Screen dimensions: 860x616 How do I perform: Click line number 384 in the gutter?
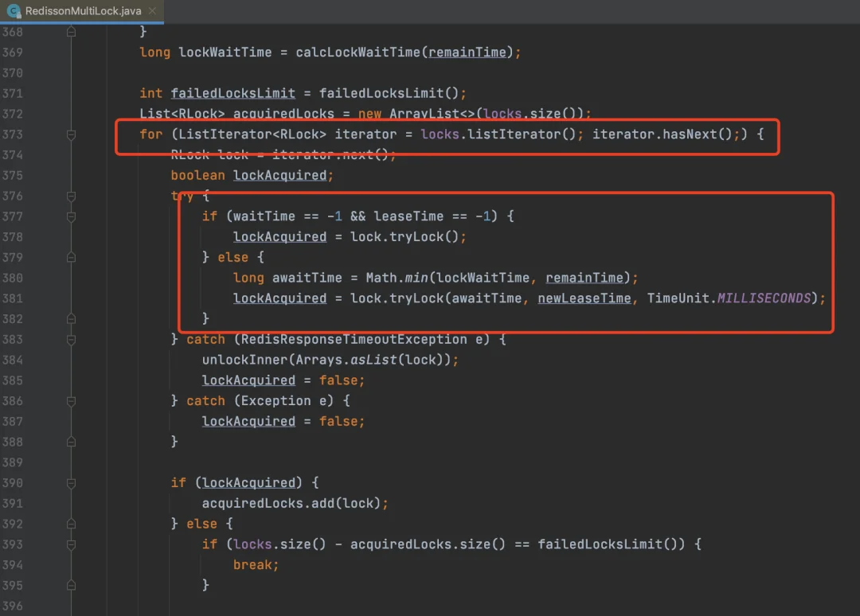13,360
